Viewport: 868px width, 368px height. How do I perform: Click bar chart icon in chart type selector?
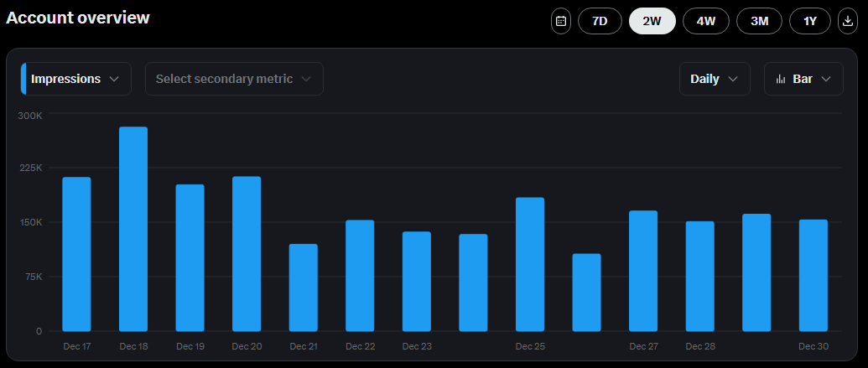pos(781,79)
